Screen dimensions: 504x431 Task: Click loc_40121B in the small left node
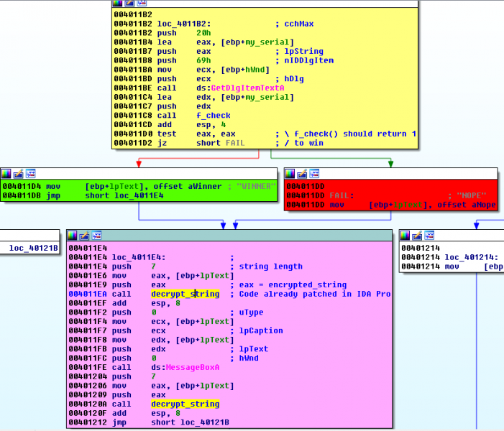[x=33, y=248]
